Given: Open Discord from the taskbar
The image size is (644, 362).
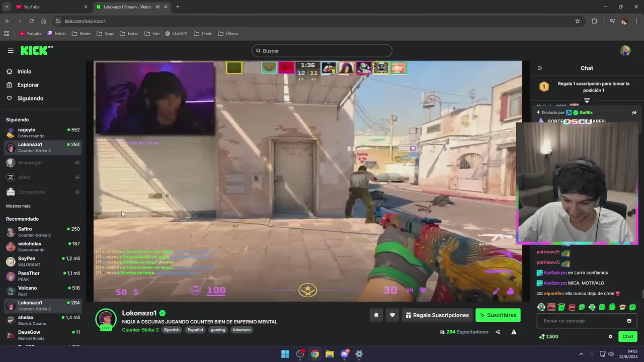Looking at the screenshot, I should (345, 354).
